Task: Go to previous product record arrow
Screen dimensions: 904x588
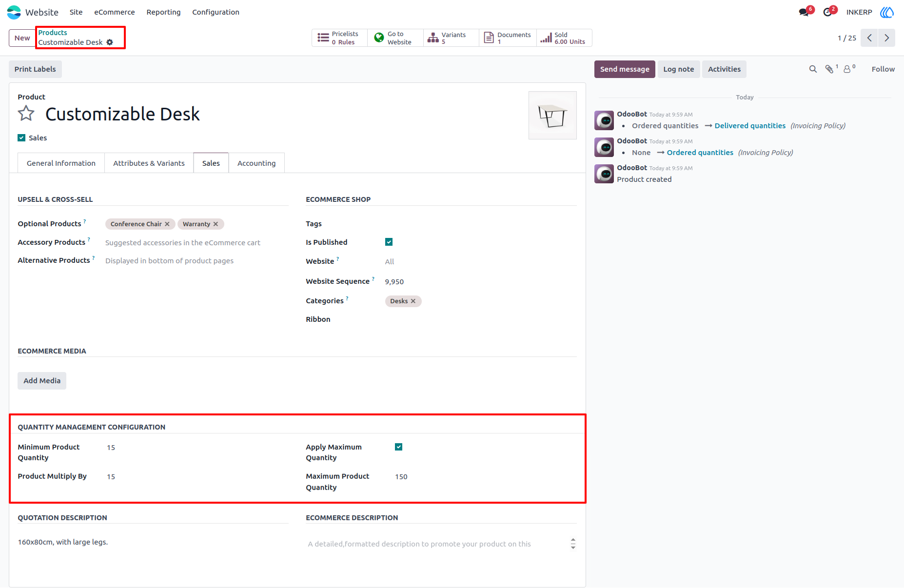Action: point(869,38)
